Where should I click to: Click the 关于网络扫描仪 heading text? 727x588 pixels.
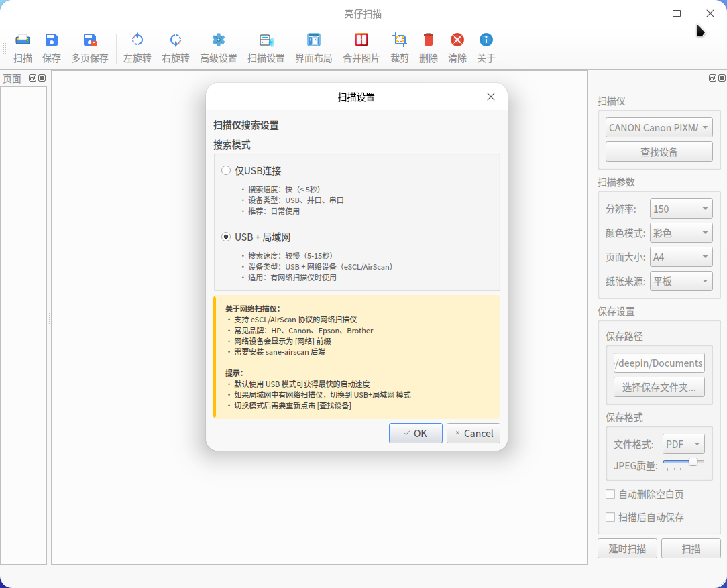253,309
